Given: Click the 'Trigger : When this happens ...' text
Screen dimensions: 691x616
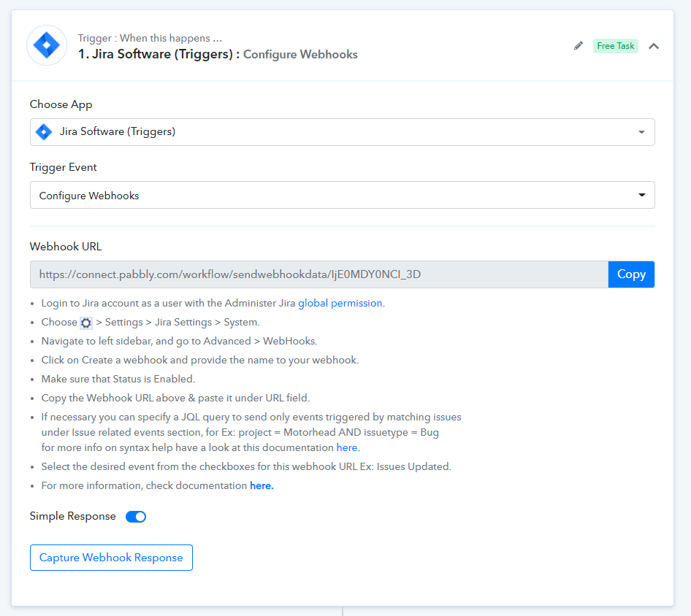Looking at the screenshot, I should [150, 38].
